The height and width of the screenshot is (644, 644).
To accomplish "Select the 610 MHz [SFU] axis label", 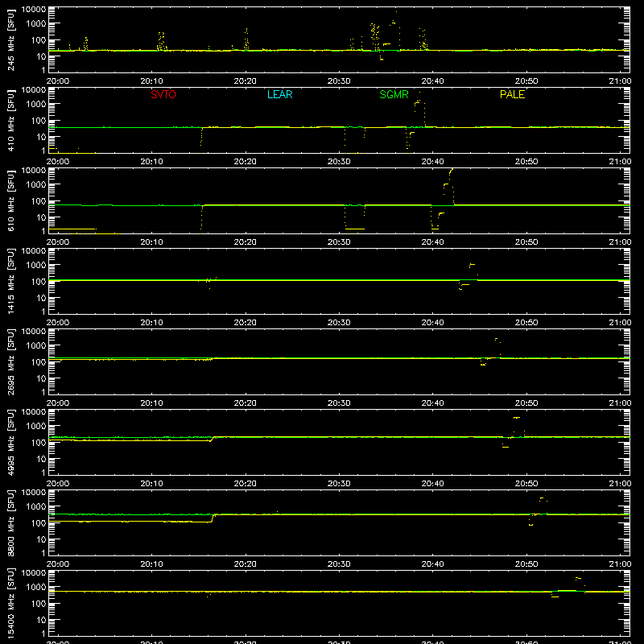I will (x=11, y=201).
